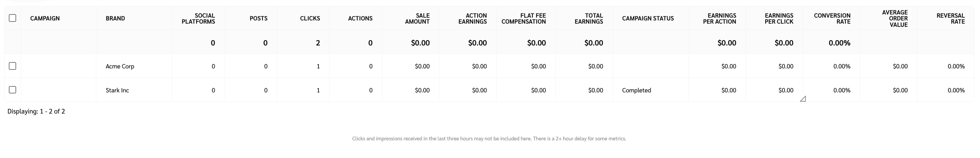Click the Completed status for Stark Inc
Viewport: 980px width, 158px height.
tap(637, 90)
